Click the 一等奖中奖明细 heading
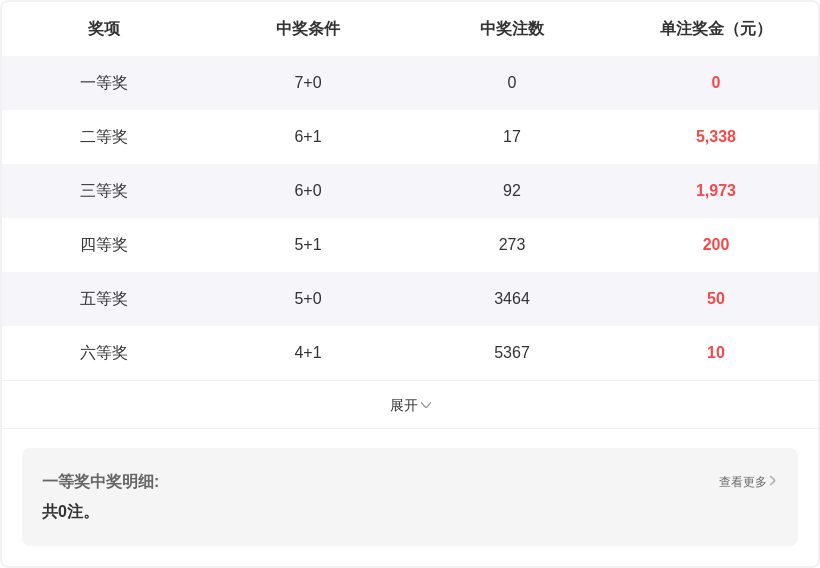The width and height of the screenshot is (820, 568). tap(100, 482)
